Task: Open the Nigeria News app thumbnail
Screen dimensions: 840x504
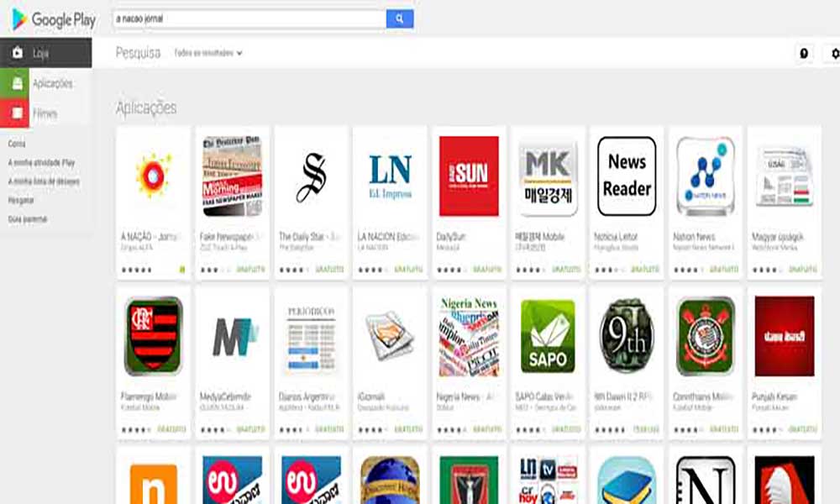Action: point(469,336)
